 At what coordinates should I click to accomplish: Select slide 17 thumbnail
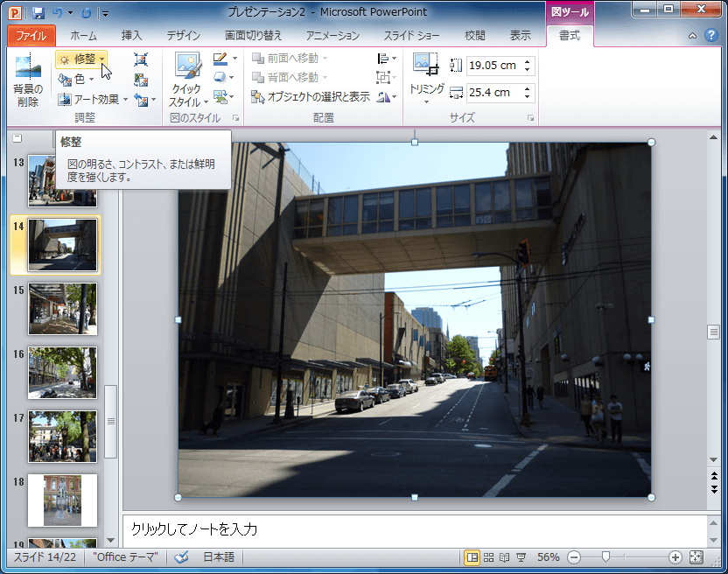[63, 436]
